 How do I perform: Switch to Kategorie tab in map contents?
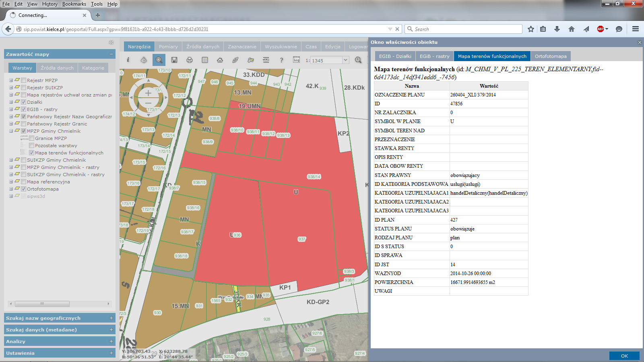click(93, 68)
